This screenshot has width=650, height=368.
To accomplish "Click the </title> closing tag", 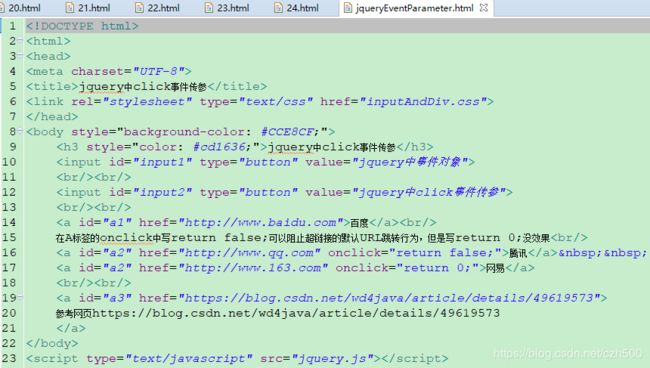I will coord(238,86).
